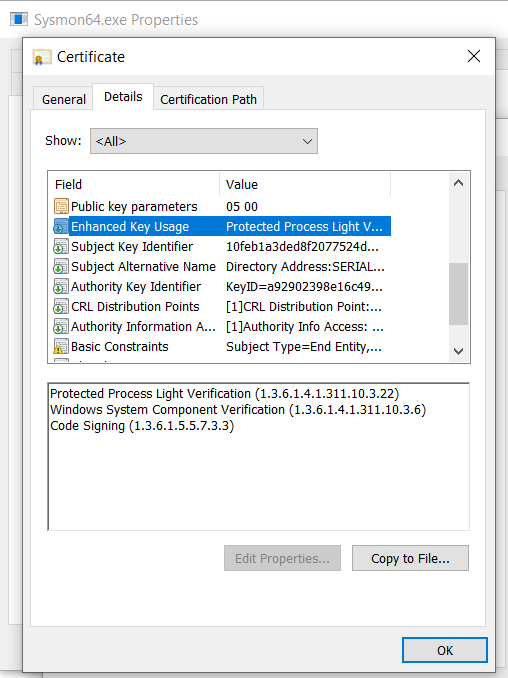Click the Enhanced Key Usage extension icon
The width and height of the screenshot is (508, 678).
click(x=61, y=226)
